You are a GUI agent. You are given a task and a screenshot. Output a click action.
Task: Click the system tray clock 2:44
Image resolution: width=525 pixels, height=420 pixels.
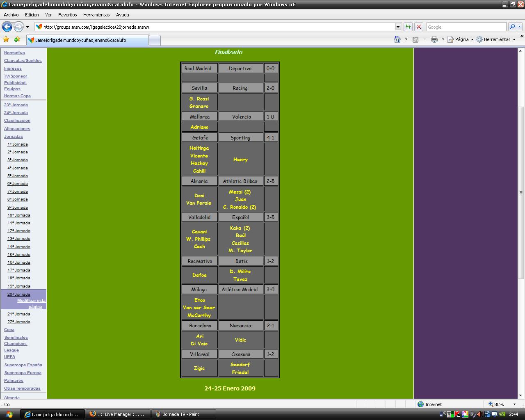pos(513,414)
